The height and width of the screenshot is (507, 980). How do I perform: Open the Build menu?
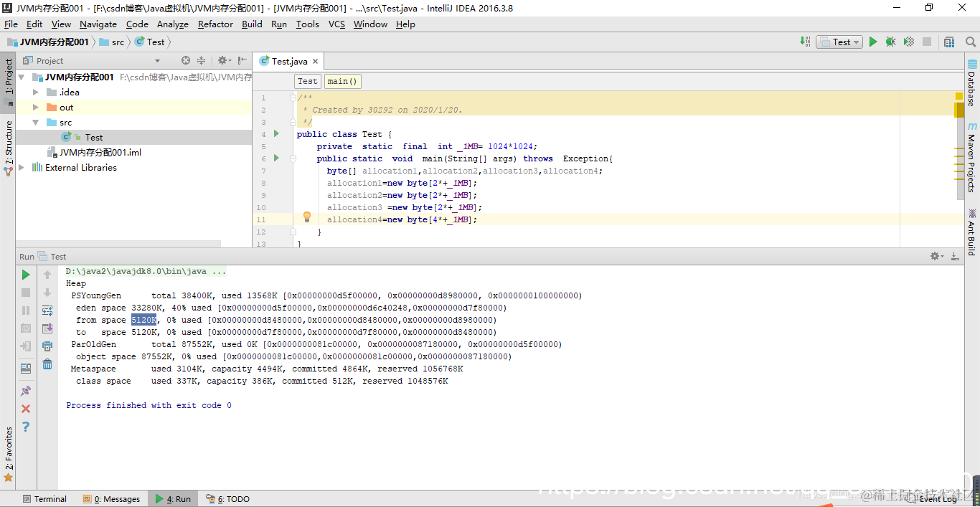(x=252, y=24)
